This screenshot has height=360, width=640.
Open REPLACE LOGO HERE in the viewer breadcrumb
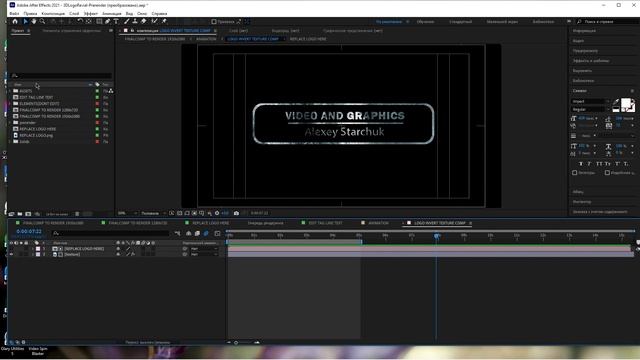[x=308, y=39]
